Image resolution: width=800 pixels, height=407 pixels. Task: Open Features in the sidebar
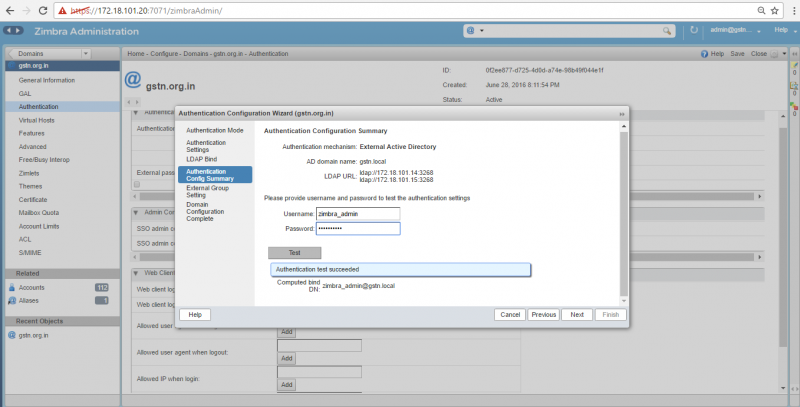tap(32, 134)
